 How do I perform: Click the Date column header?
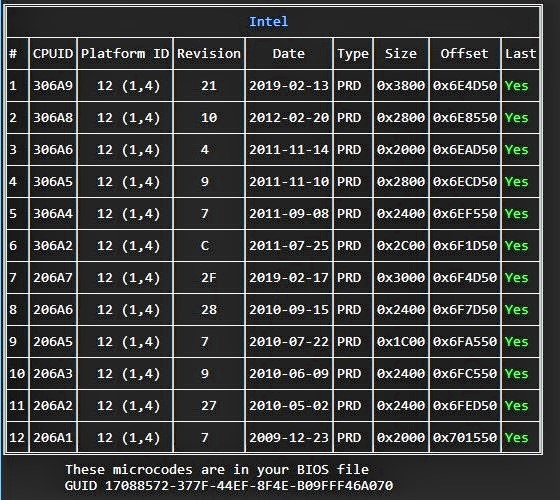tap(289, 54)
